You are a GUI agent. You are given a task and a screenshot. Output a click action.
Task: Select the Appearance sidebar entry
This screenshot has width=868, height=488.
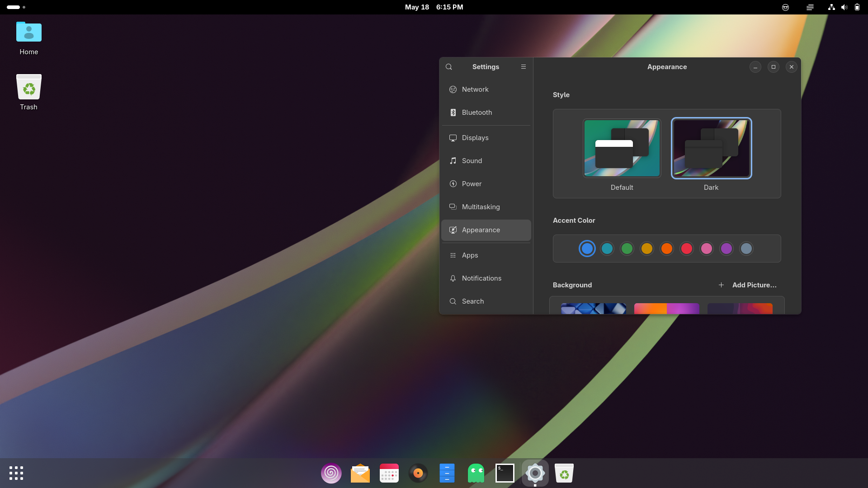click(486, 230)
